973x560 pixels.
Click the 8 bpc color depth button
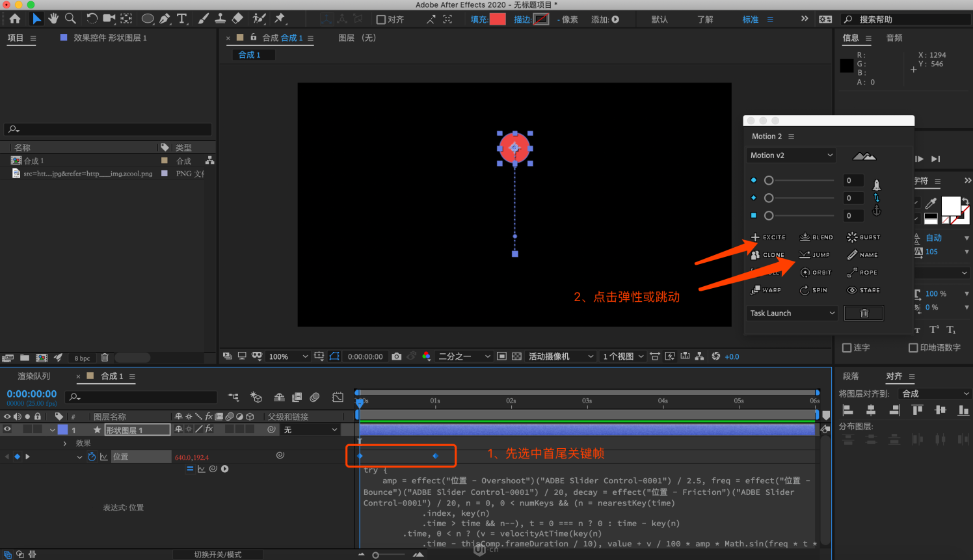click(x=82, y=358)
